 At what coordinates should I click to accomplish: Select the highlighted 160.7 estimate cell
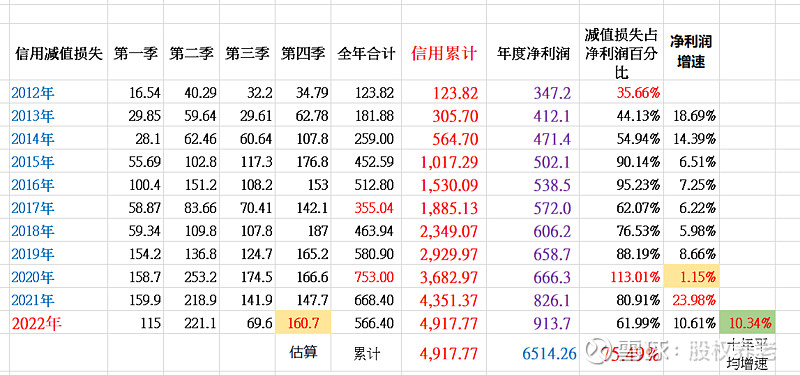pyautogui.click(x=303, y=323)
